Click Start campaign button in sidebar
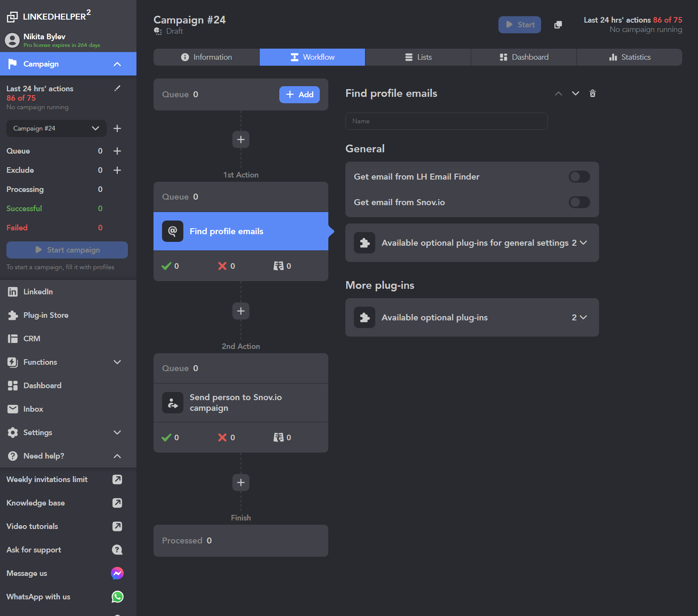This screenshot has width=698, height=616. [x=67, y=250]
